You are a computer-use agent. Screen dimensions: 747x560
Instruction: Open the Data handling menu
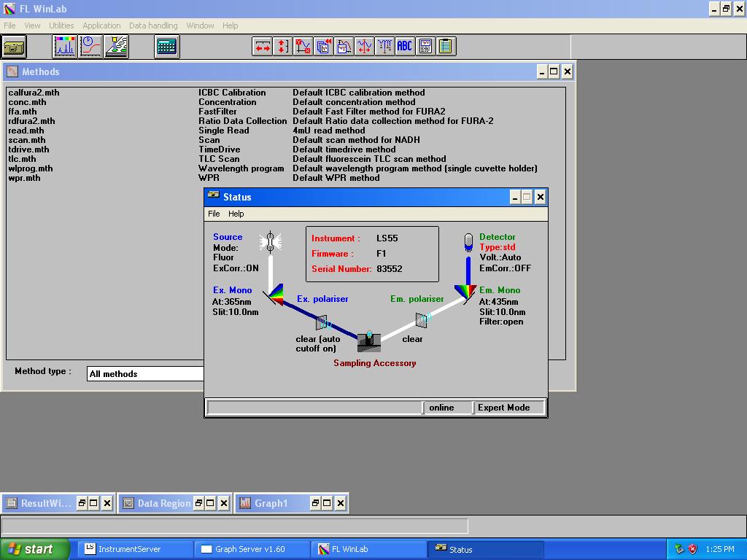[x=153, y=25]
